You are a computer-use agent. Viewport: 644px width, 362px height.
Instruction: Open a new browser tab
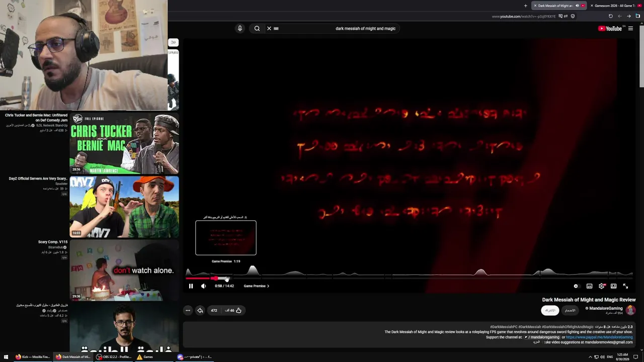(525, 6)
